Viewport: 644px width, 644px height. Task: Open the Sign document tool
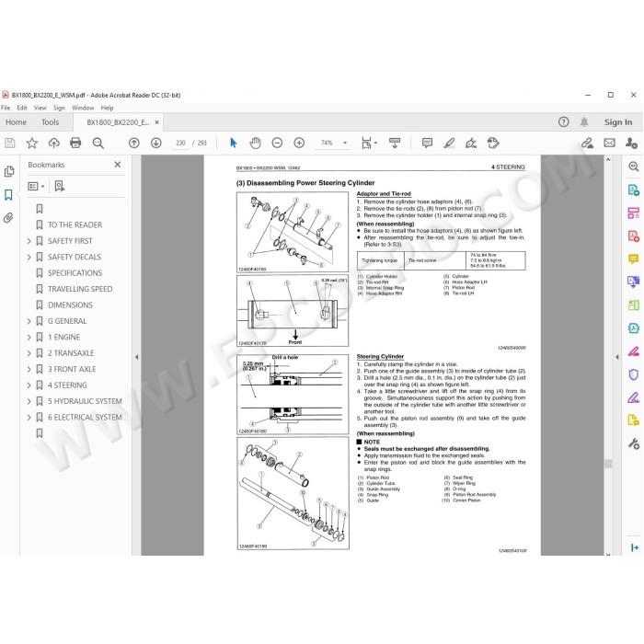[471, 143]
